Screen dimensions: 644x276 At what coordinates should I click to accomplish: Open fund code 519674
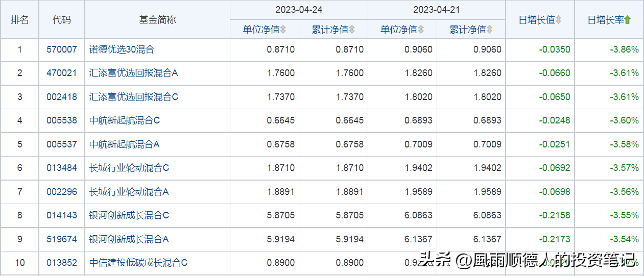[x=62, y=239]
